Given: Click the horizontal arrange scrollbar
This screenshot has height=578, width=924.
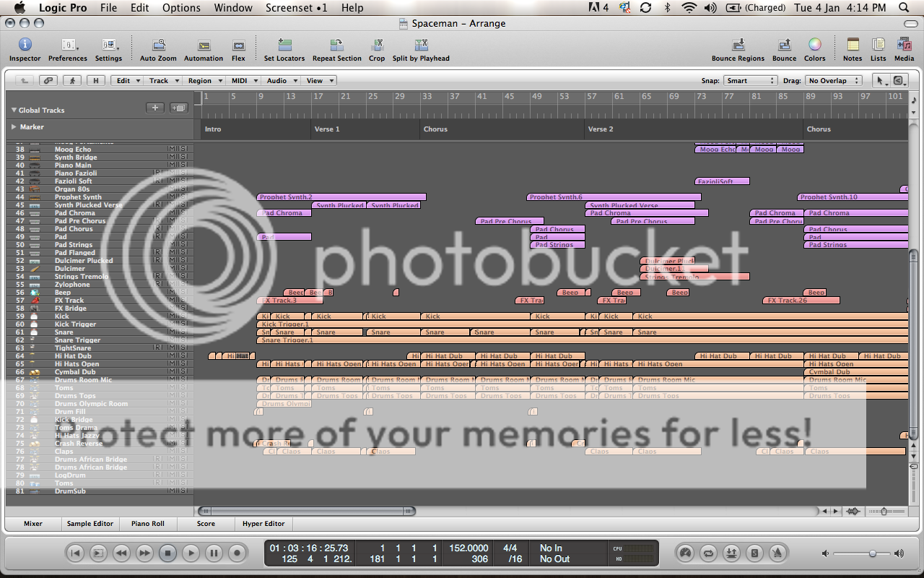Looking at the screenshot, I should pos(307,512).
